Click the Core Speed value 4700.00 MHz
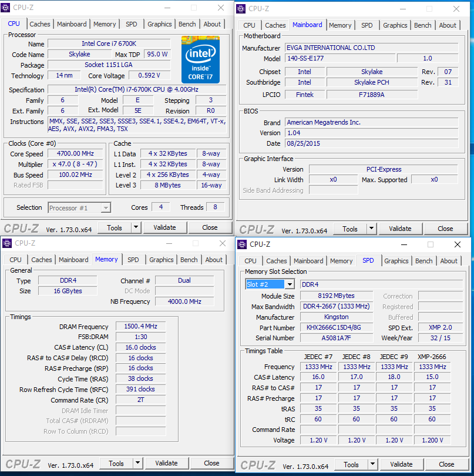The height and width of the screenshot is (476, 474). coord(75,153)
